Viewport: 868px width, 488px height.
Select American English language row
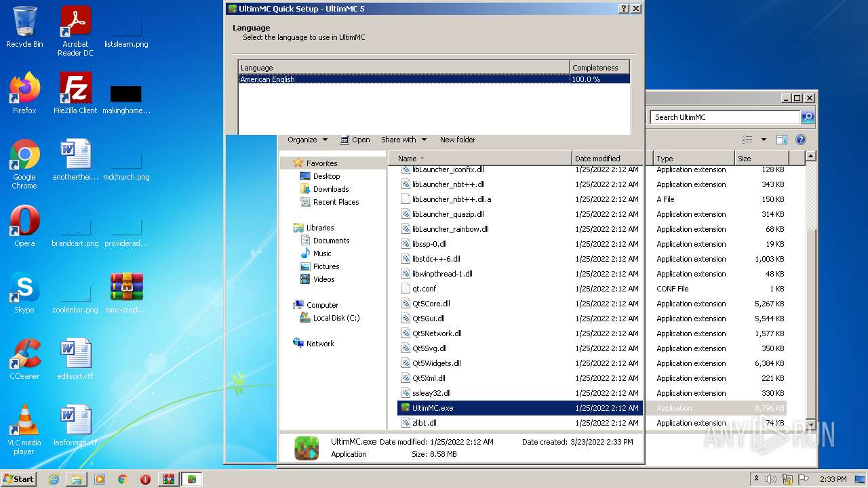pyautogui.click(x=434, y=79)
